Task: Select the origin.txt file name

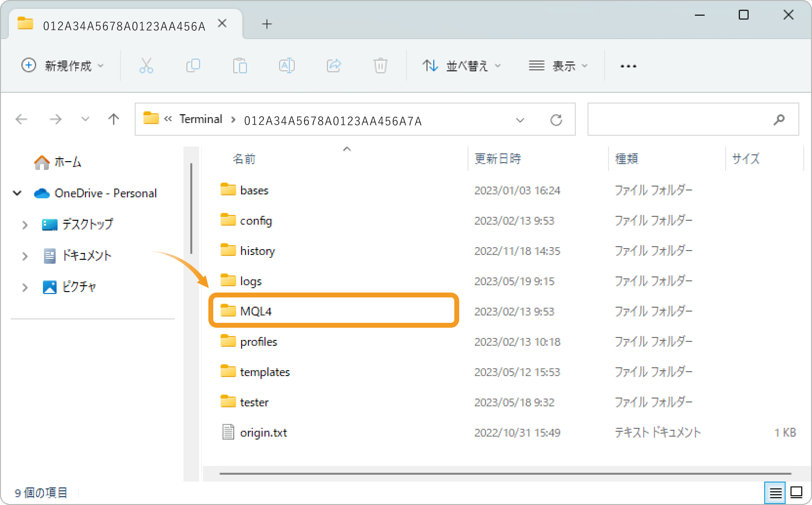Action: tap(264, 433)
